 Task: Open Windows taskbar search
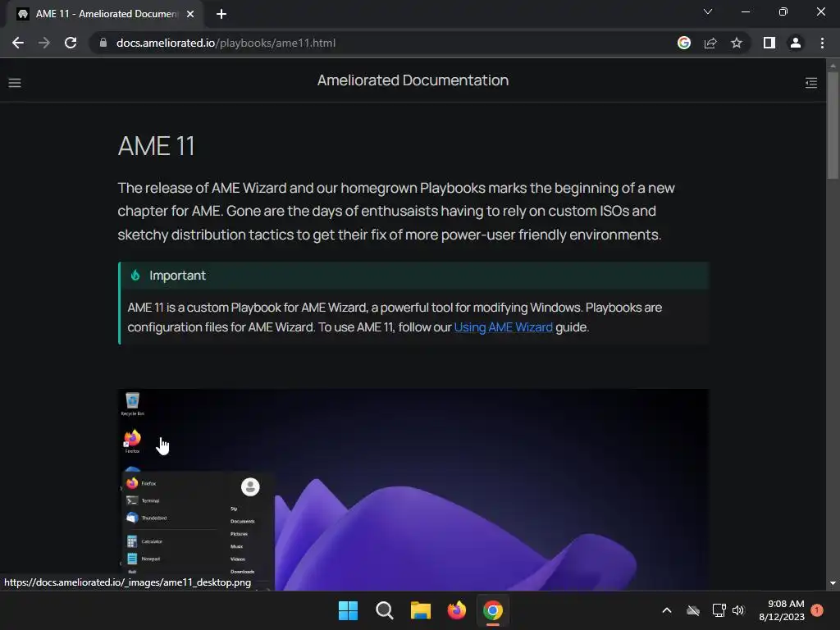click(385, 610)
